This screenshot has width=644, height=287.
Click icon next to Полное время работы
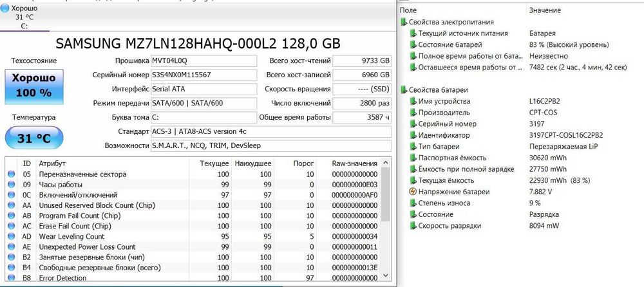pos(413,56)
